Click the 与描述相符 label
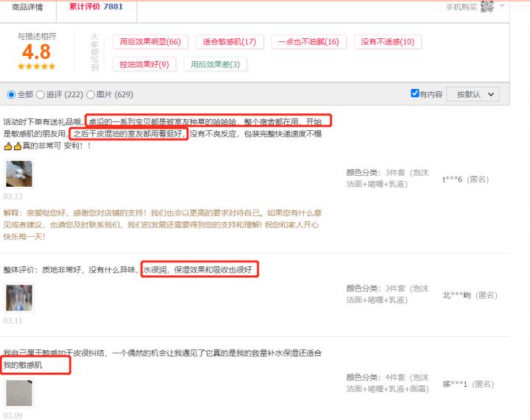 point(37,36)
